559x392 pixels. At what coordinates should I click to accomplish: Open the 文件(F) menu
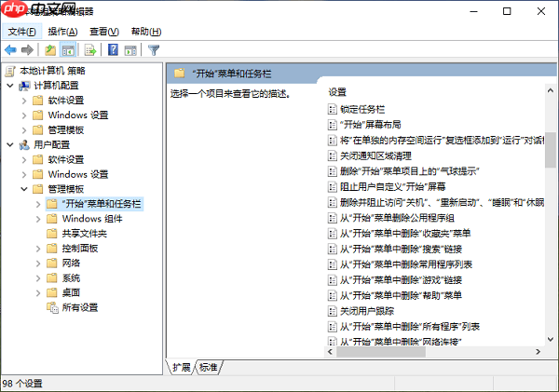22,32
